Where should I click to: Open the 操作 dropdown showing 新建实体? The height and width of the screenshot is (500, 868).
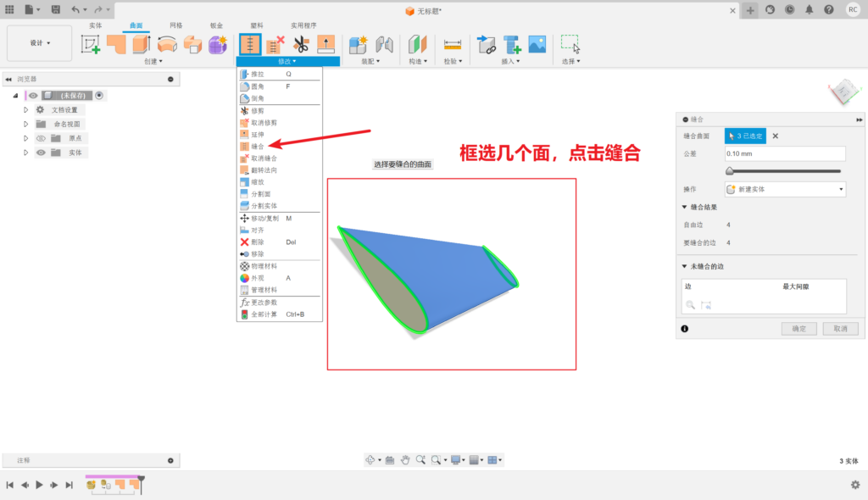point(785,189)
